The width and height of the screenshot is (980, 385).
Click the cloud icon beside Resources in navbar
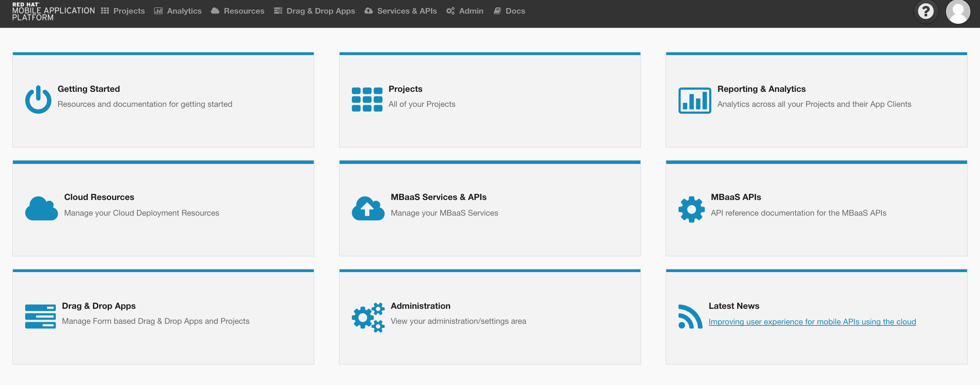click(x=215, y=11)
